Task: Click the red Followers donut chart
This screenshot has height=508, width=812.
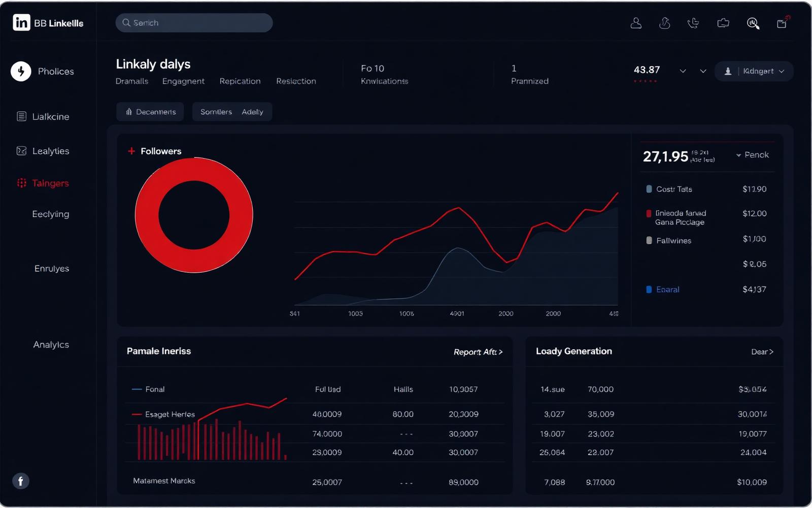Action: point(194,215)
